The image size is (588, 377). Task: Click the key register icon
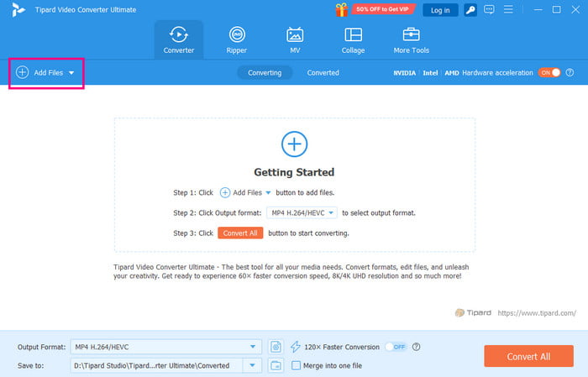(x=470, y=10)
